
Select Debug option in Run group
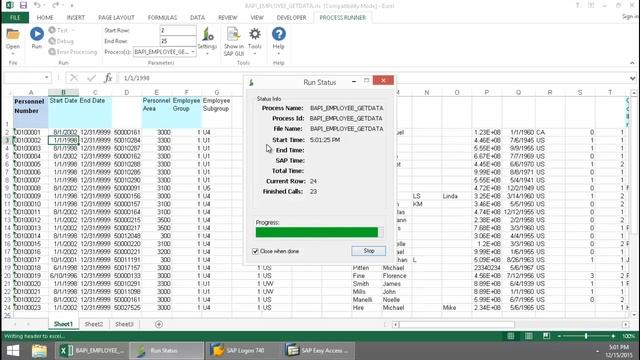pyautogui.click(x=61, y=41)
